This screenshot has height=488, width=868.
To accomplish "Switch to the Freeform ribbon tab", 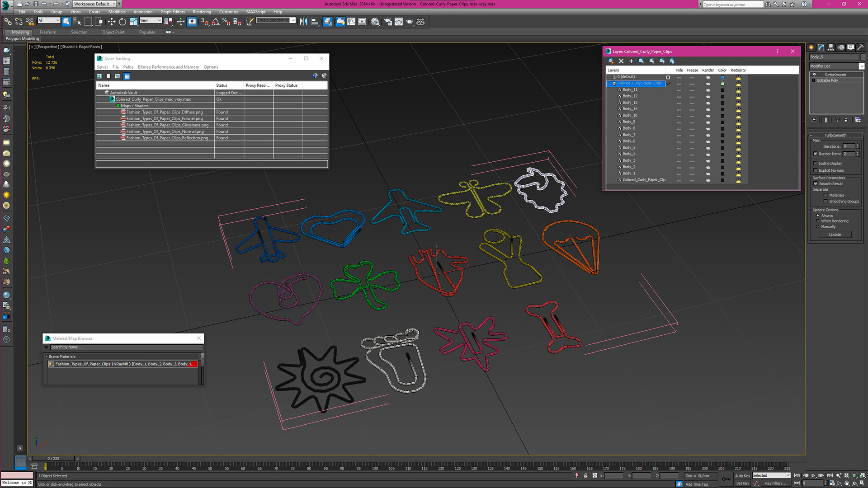I will tap(48, 32).
